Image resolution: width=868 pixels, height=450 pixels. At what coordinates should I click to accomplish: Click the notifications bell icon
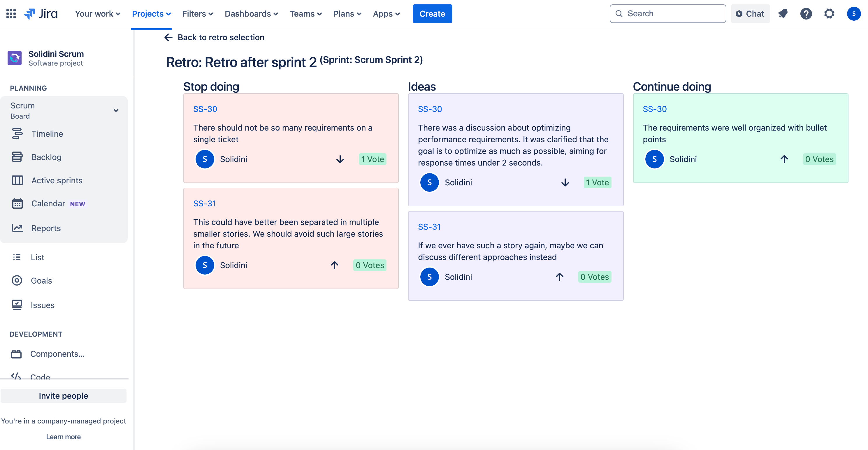(x=782, y=14)
